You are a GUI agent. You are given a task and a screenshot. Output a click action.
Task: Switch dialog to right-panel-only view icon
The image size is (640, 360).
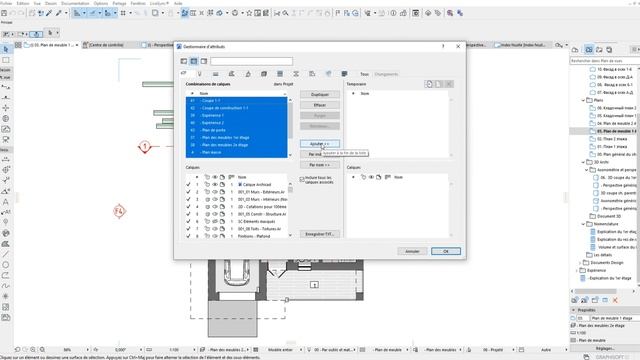coord(204,61)
